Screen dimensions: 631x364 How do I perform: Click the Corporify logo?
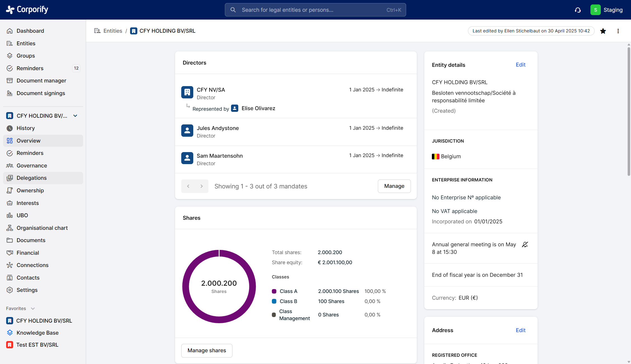point(27,10)
